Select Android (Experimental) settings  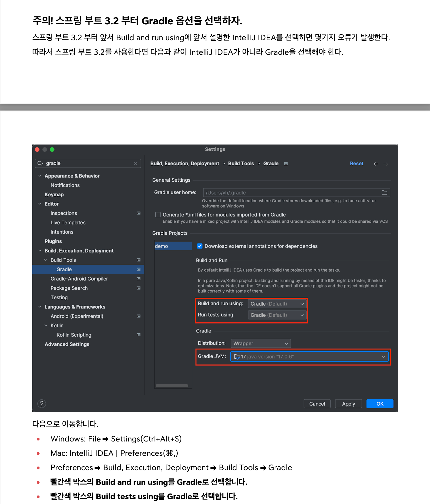77,316
